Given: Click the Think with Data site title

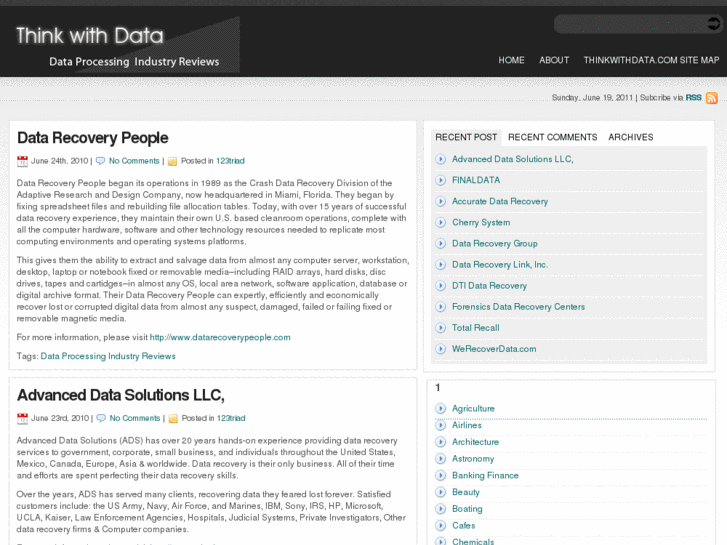Looking at the screenshot, I should 90,36.
